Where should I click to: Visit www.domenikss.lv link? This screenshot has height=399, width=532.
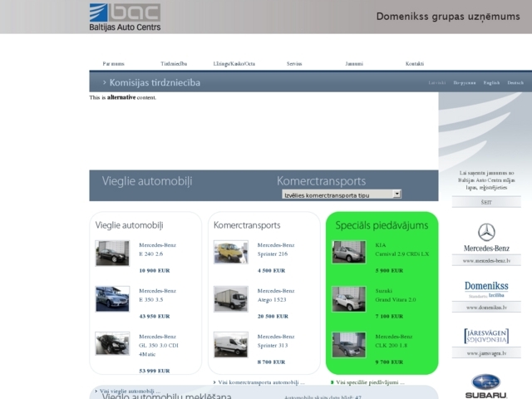click(486, 308)
